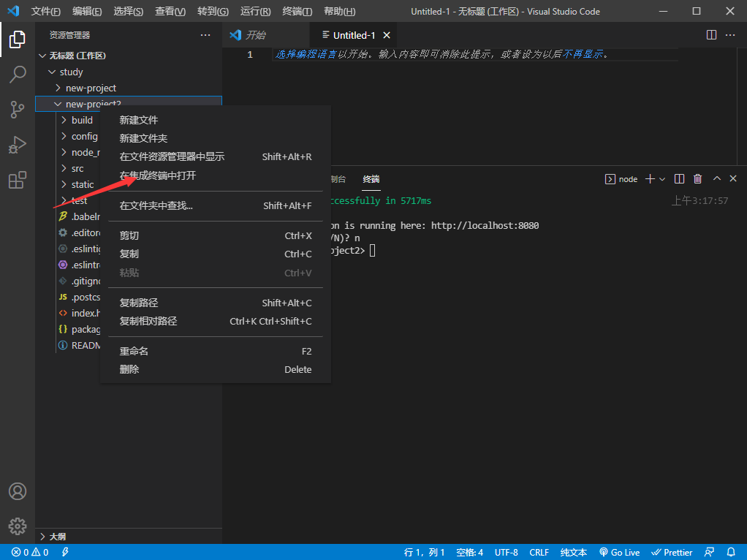Close the Untitled-1 editor tab

(387, 35)
